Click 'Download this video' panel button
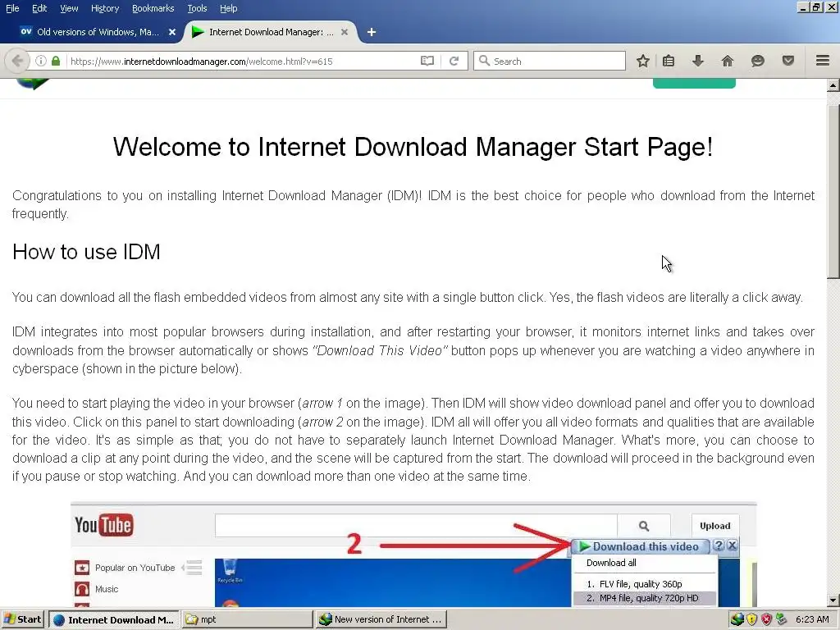The image size is (840, 630). coord(640,546)
